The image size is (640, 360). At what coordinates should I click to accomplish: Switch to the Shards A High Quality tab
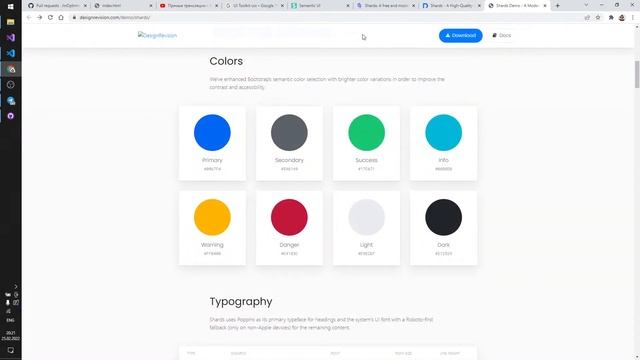click(451, 6)
